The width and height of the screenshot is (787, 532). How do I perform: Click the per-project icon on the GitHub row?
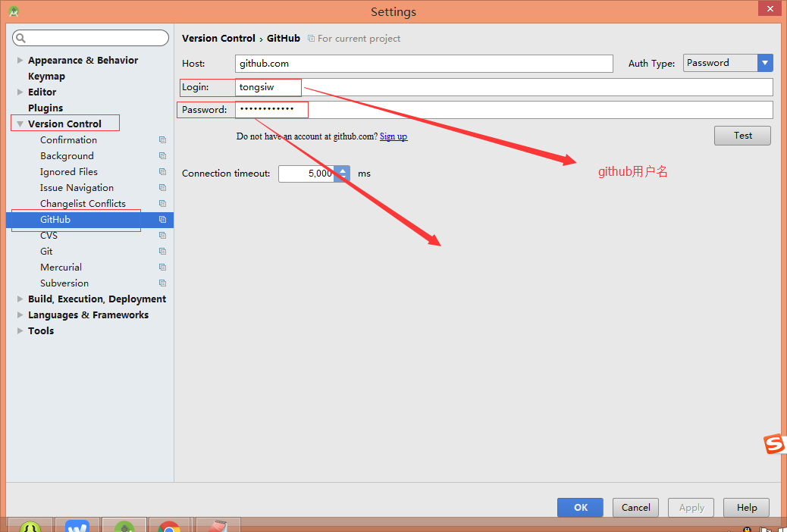162,219
